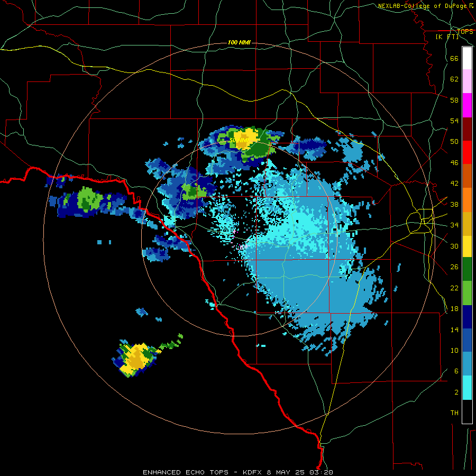Pick the white swatch in the legend bar
This screenshot has height=476, width=476.
467,58
